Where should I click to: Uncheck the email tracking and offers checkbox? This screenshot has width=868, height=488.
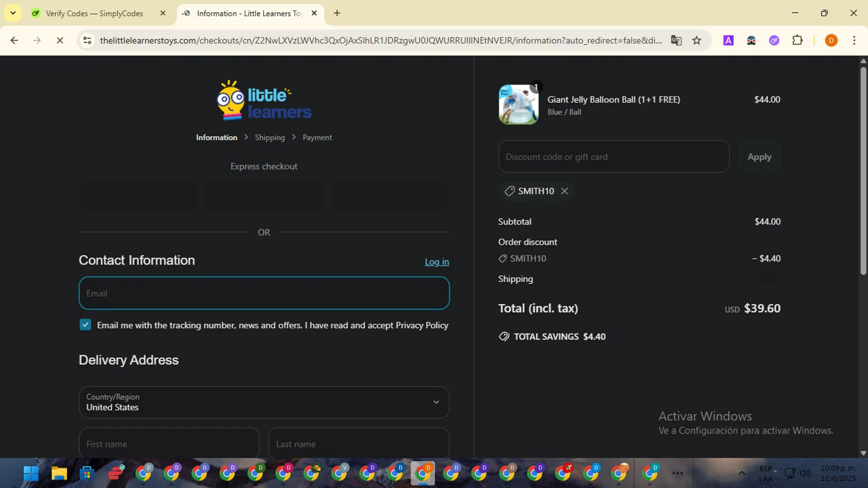click(x=86, y=325)
